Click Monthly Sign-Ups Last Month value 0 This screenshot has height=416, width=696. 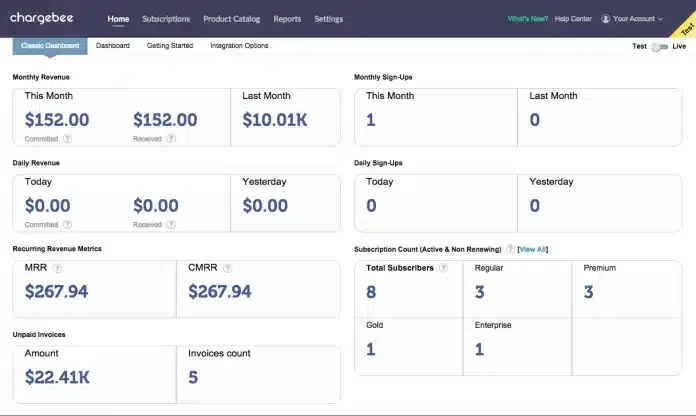click(534, 119)
